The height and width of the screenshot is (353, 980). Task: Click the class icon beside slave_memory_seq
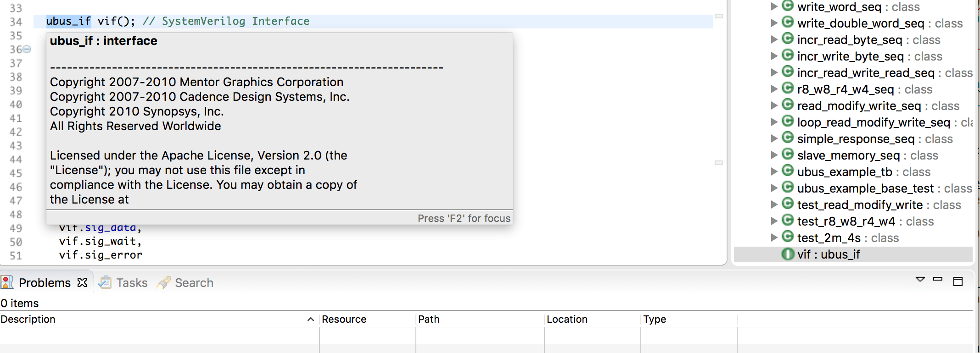pos(788,154)
